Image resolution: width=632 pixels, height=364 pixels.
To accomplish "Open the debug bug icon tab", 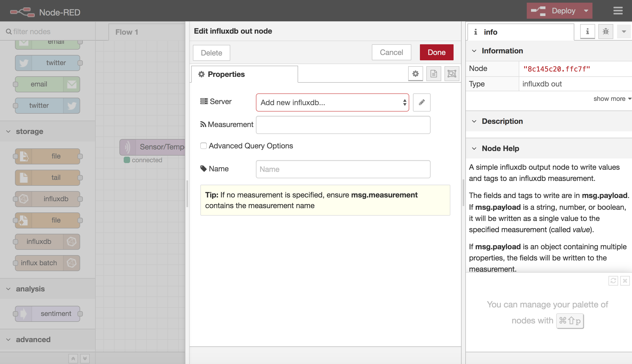I will click(x=606, y=31).
